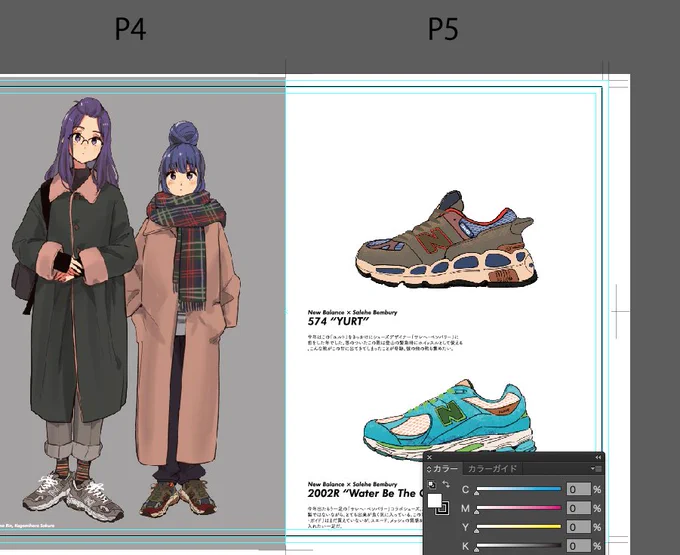680x555 pixels.
Task: Click the 2002R "Water Be The" heading
Action: click(x=365, y=493)
